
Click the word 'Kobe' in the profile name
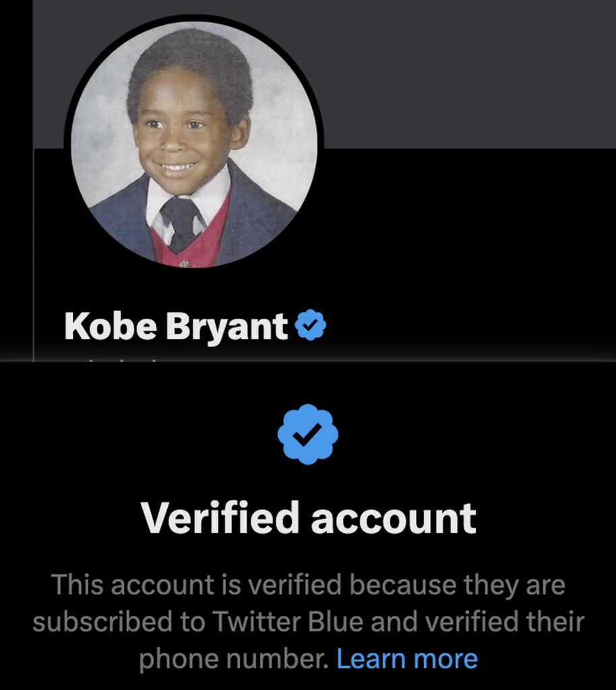click(111, 327)
